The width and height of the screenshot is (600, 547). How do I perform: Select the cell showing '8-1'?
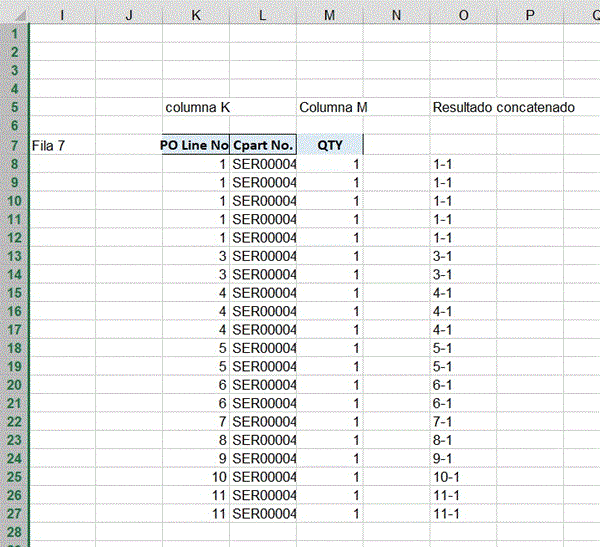click(463, 440)
